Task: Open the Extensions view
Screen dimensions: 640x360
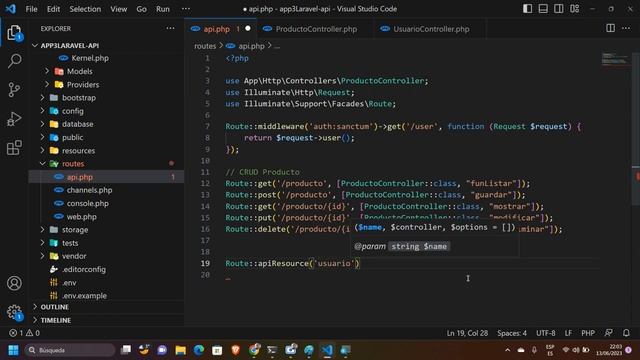Action: [x=14, y=148]
